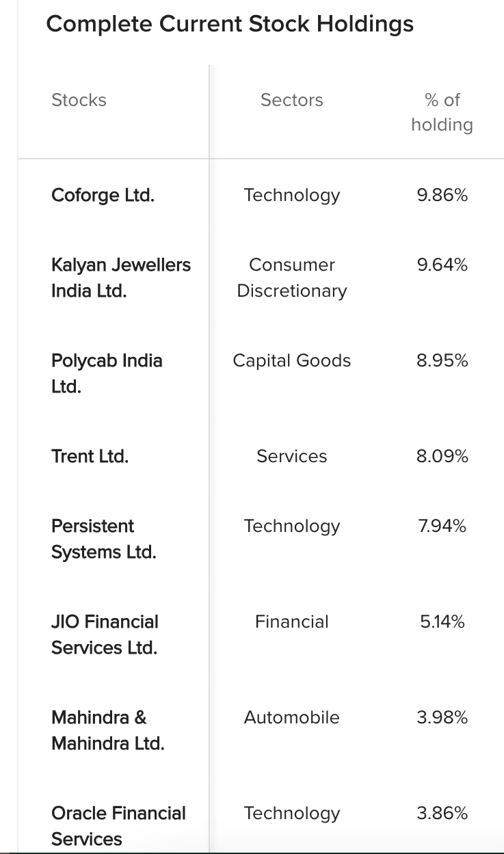Image resolution: width=504 pixels, height=854 pixels.
Task: Open the Coforge Ltd. stock link
Action: coord(103,196)
